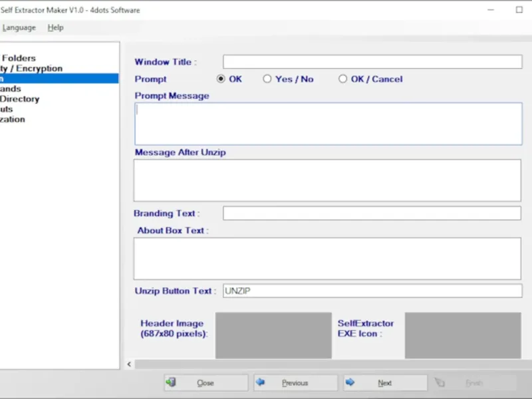Click the horizontal scrollbar left arrow
Viewport: 532px width, 399px height.
pos(129,364)
